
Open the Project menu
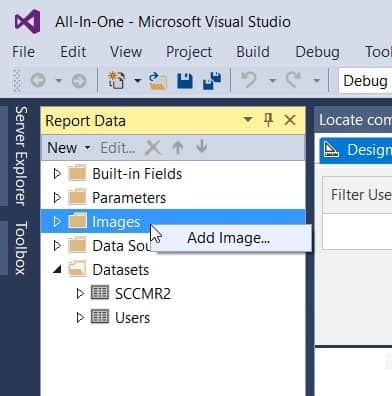[x=189, y=52]
